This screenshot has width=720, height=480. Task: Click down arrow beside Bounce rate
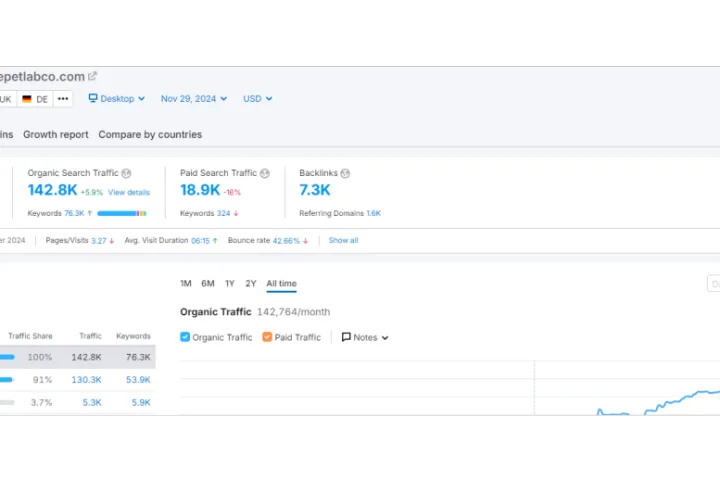(305, 241)
